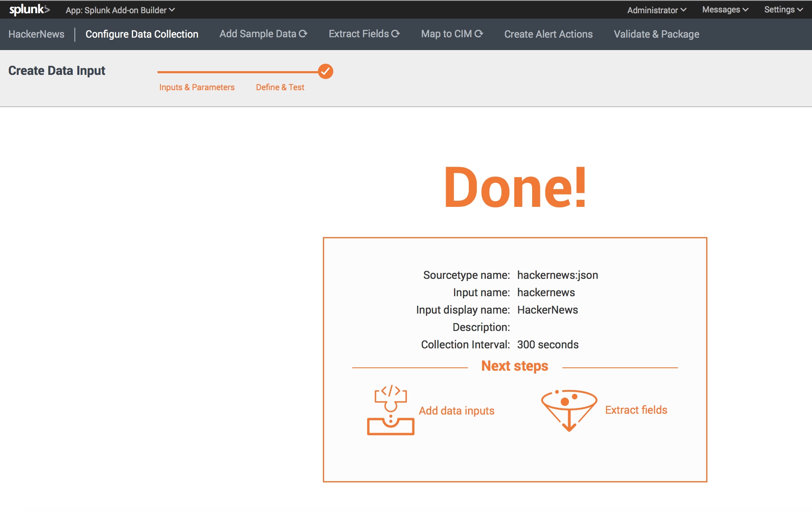
Task: Click the Extract fields funnel icon
Action: (569, 410)
